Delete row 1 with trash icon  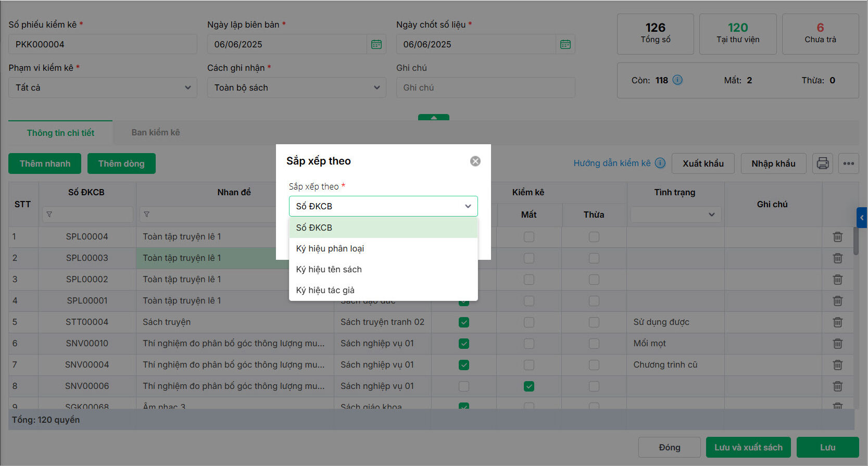tap(837, 237)
